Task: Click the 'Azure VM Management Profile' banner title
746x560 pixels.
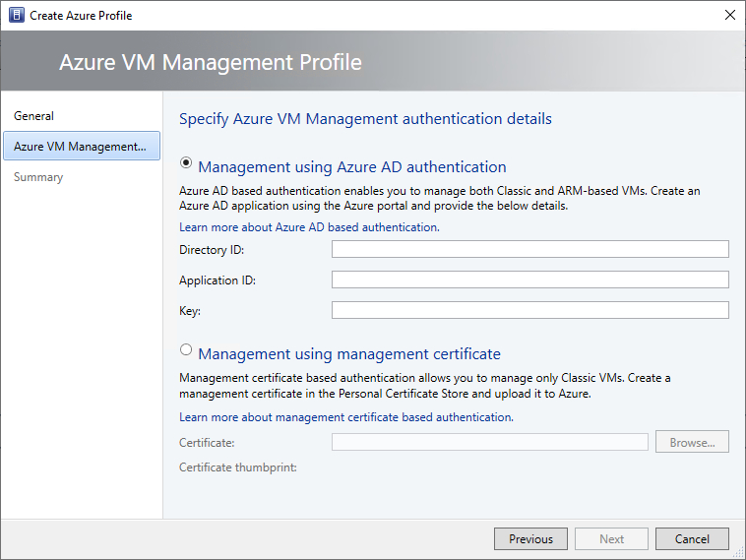Action: point(211,62)
